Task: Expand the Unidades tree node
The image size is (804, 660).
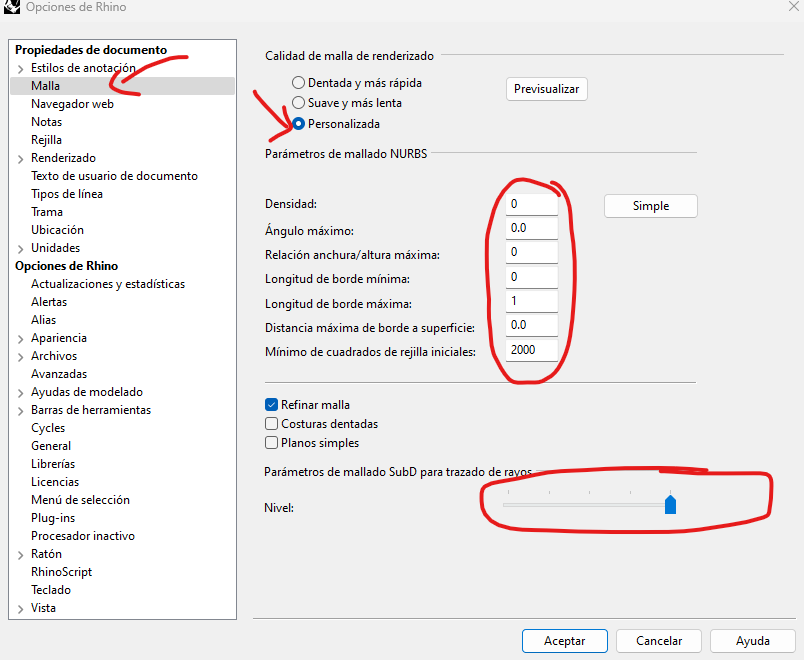Action: click(21, 249)
